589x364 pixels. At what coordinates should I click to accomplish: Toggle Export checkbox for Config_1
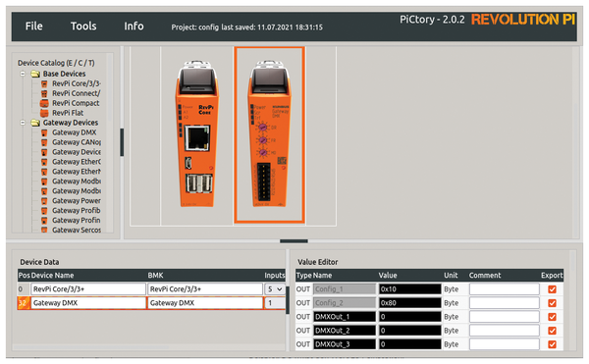(552, 289)
